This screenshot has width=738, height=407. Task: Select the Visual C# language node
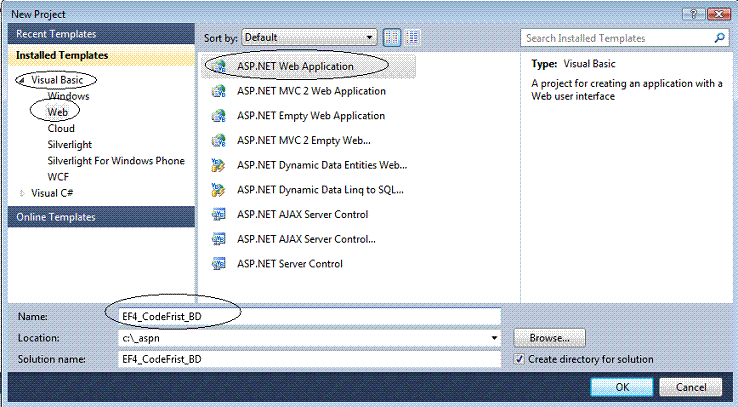pos(52,193)
